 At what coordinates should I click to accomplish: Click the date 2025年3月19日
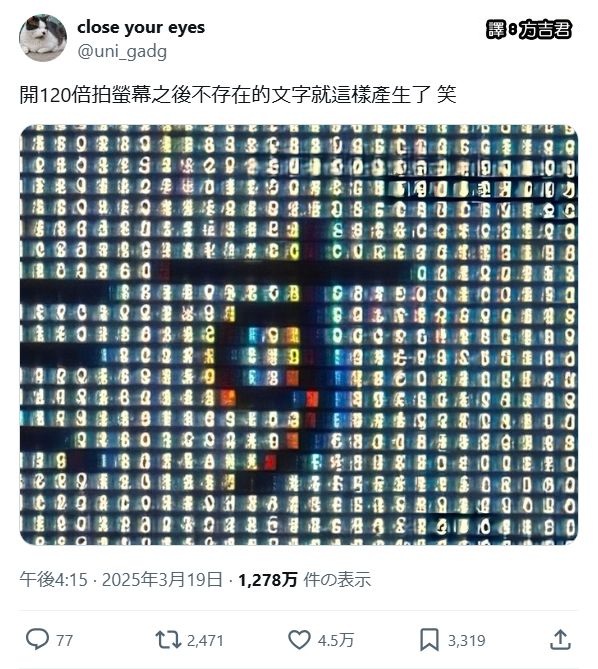pyautogui.click(x=163, y=580)
